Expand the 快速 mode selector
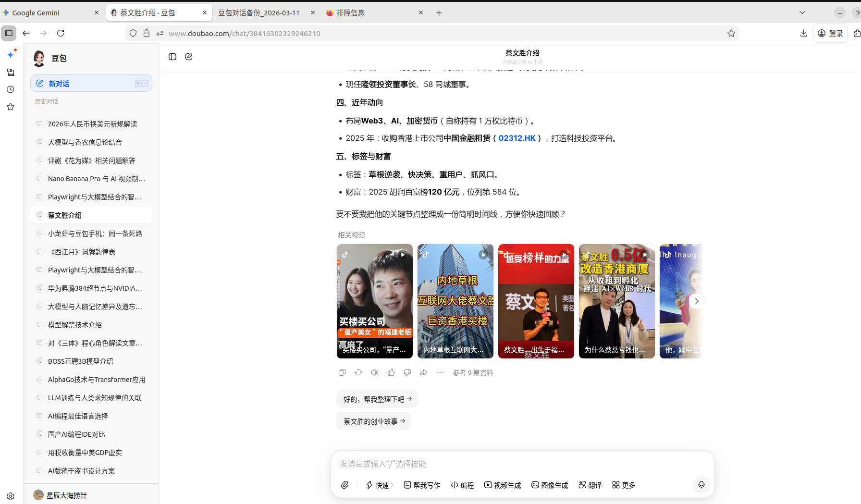The height and width of the screenshot is (504, 861). point(379,485)
